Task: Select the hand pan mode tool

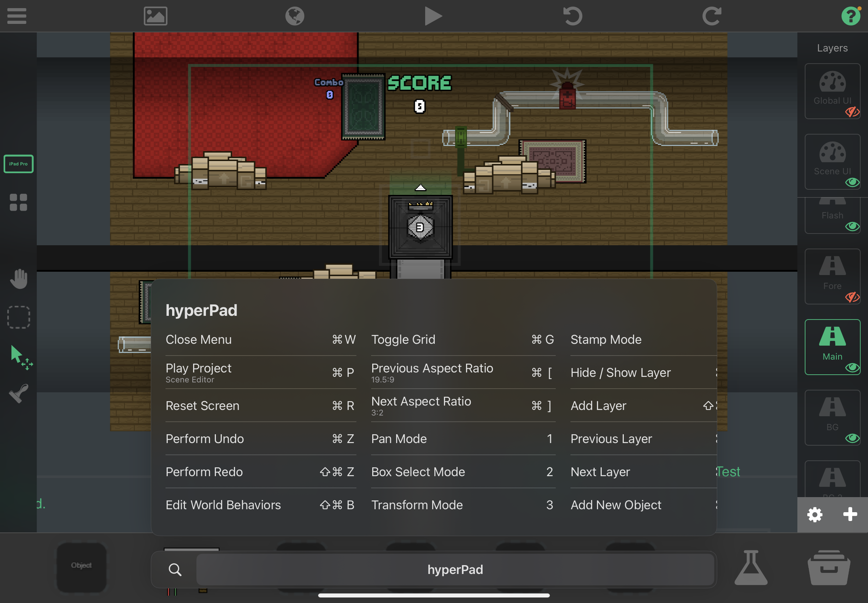Action: pos(18,279)
